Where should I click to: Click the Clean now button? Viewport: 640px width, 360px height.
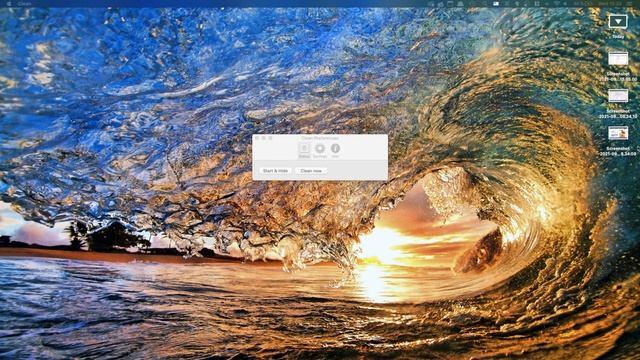tap(311, 171)
